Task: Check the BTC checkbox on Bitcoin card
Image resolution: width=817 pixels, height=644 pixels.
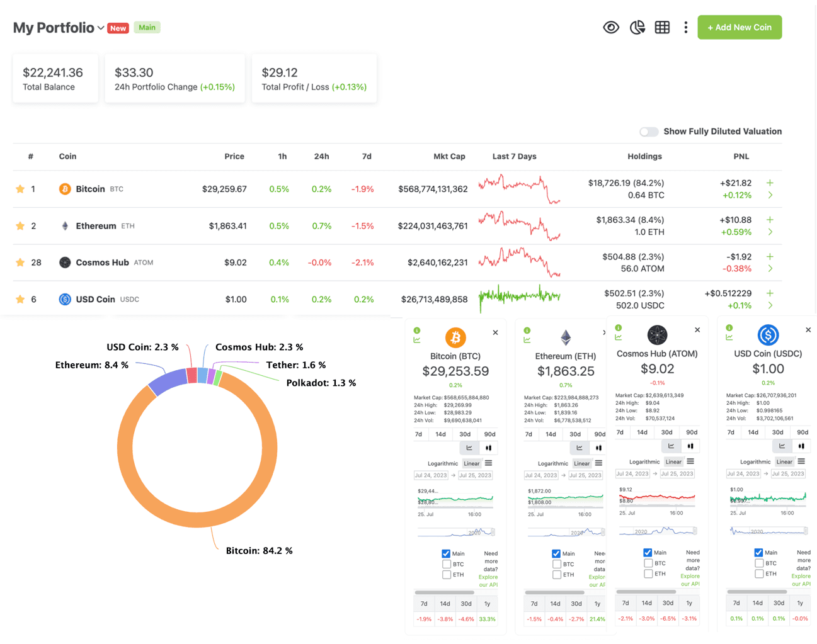Action: (x=446, y=565)
